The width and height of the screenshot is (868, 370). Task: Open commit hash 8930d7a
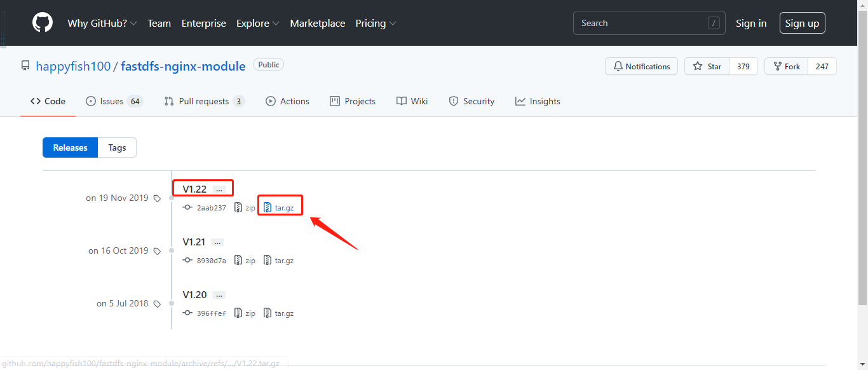click(x=212, y=261)
